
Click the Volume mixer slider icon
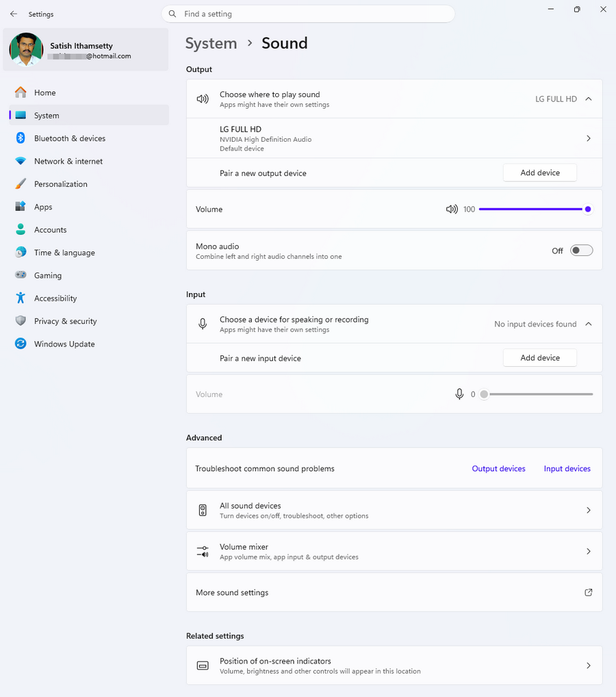click(x=203, y=551)
